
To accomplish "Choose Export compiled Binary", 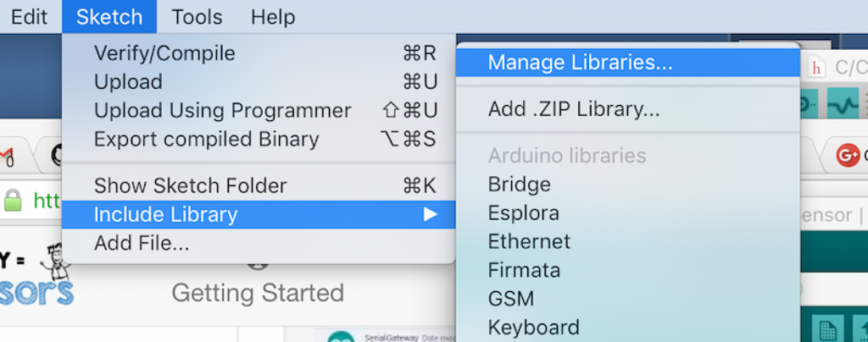I will tap(206, 139).
